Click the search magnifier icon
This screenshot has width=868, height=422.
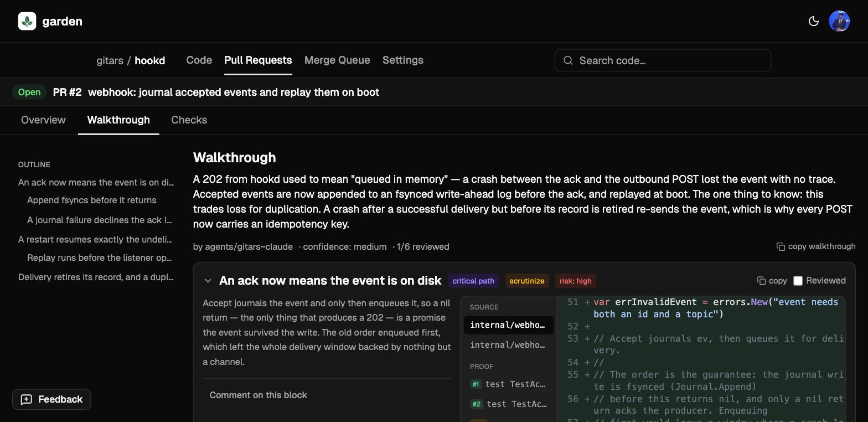568,60
